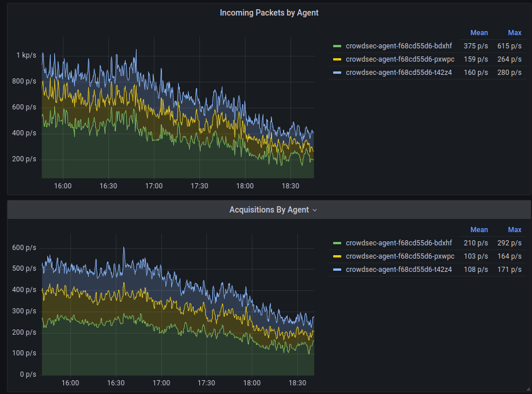Image resolution: width=532 pixels, height=394 pixels.
Task: Click the 800 p/s y-axis label
Action: (x=24, y=81)
